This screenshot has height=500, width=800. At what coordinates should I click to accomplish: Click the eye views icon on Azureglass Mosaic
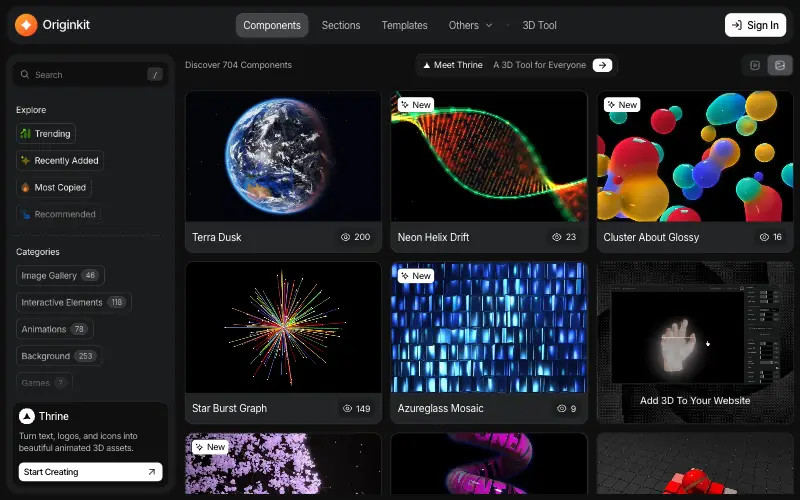tap(562, 408)
